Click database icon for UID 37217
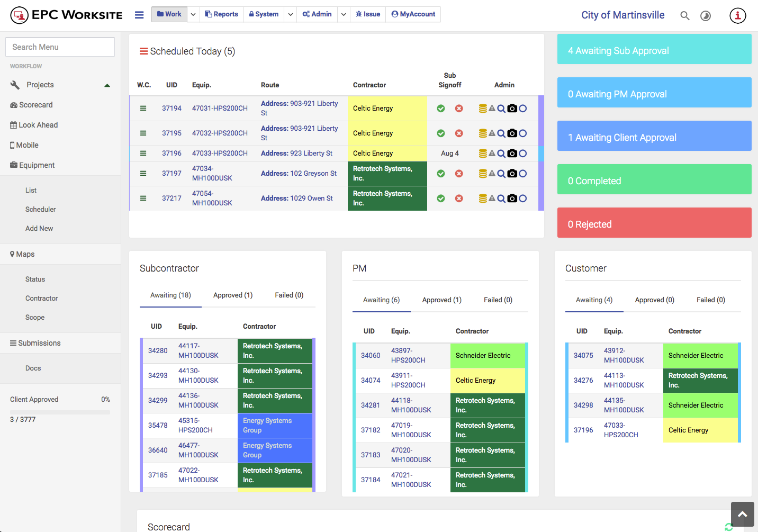Image resolution: width=758 pixels, height=532 pixels. (x=483, y=199)
